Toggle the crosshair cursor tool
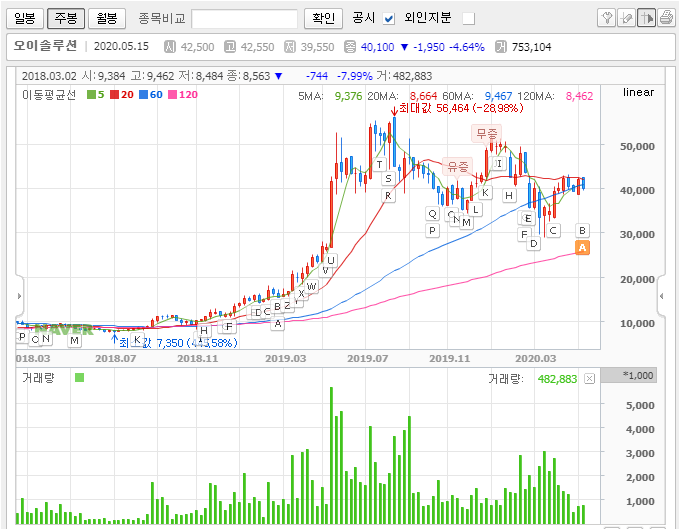Viewport: 679px width, 529px height. 646,18
